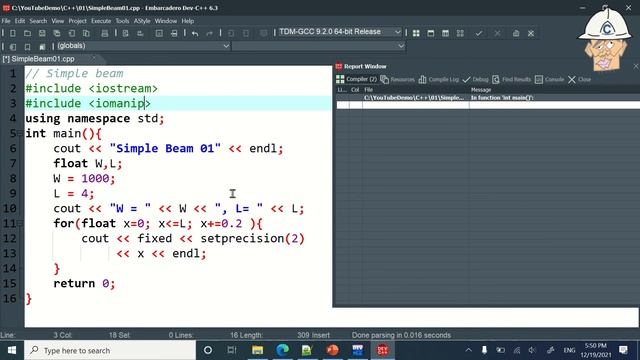The height and width of the screenshot is (360, 640).
Task: Click the File column header in Report Window
Action: click(x=416, y=90)
